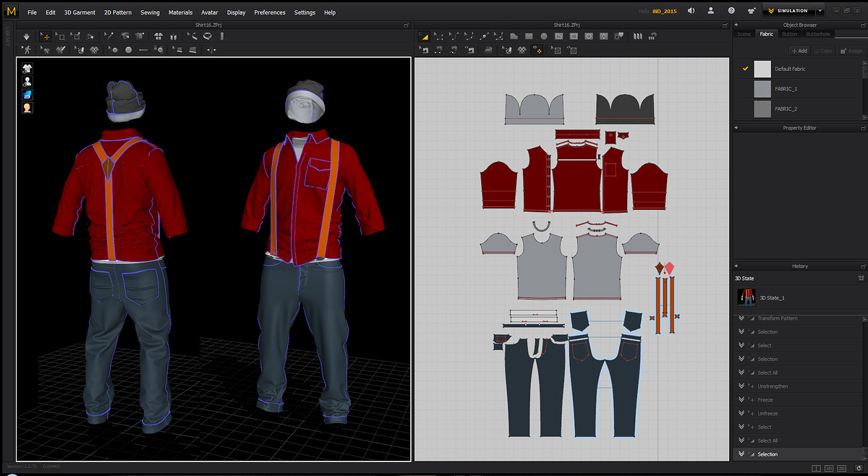Select the Edit Sewing tool in 2D toolbar
Image resolution: width=868 pixels, height=476 pixels.
pos(424,50)
